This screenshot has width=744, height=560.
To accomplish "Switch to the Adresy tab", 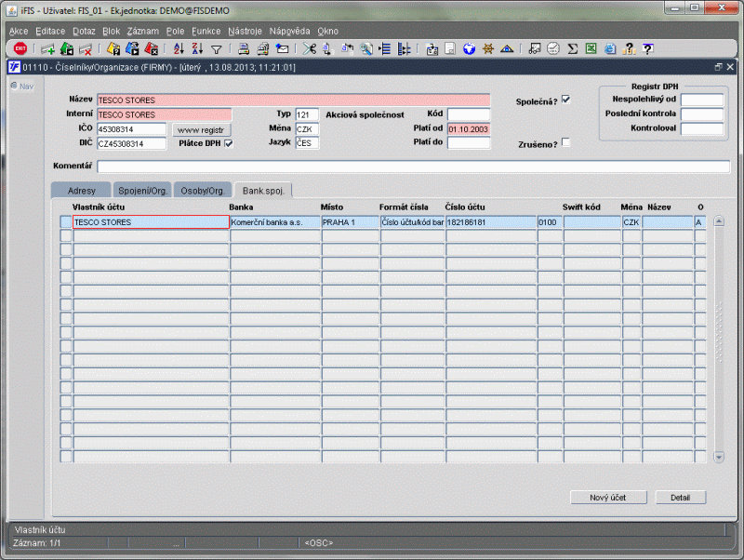I will pyautogui.click(x=81, y=191).
